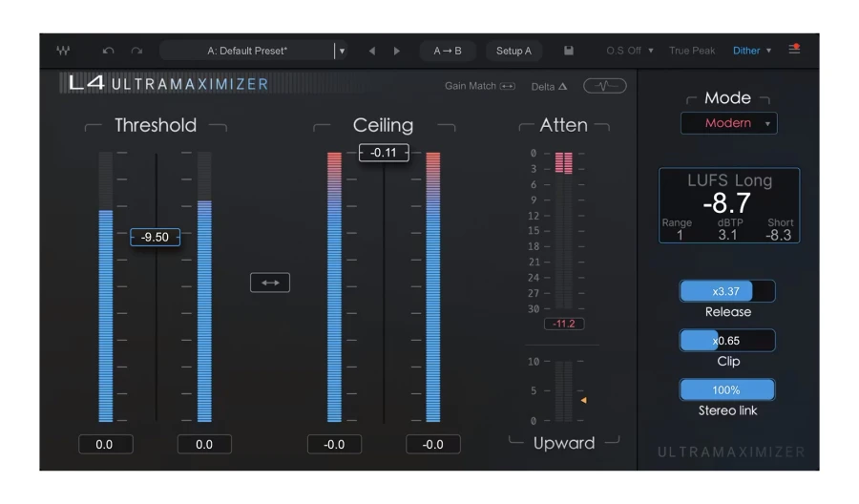Viewport: 859px width, 504px height.
Task: Copy settings with A→B button
Action: point(447,51)
